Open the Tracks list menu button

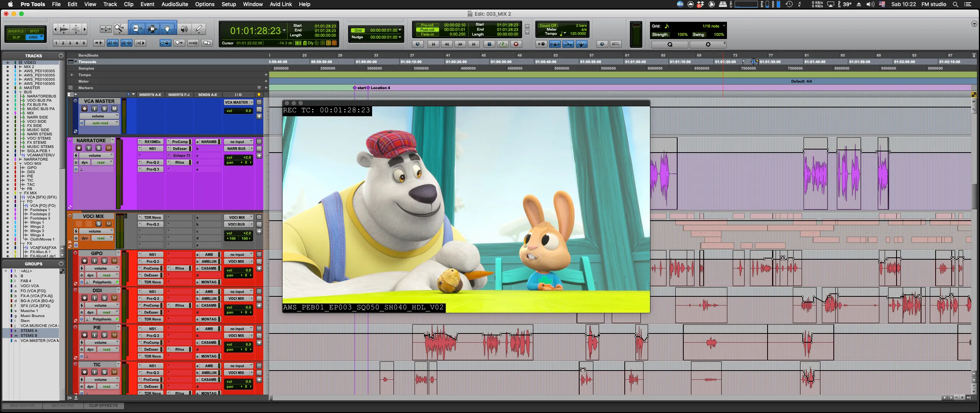tap(61, 56)
